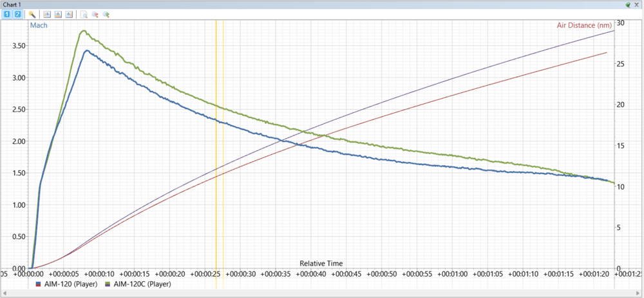This screenshot has width=644, height=298.
Task: Click the magic wand auto-configure icon
Action: tap(32, 14)
